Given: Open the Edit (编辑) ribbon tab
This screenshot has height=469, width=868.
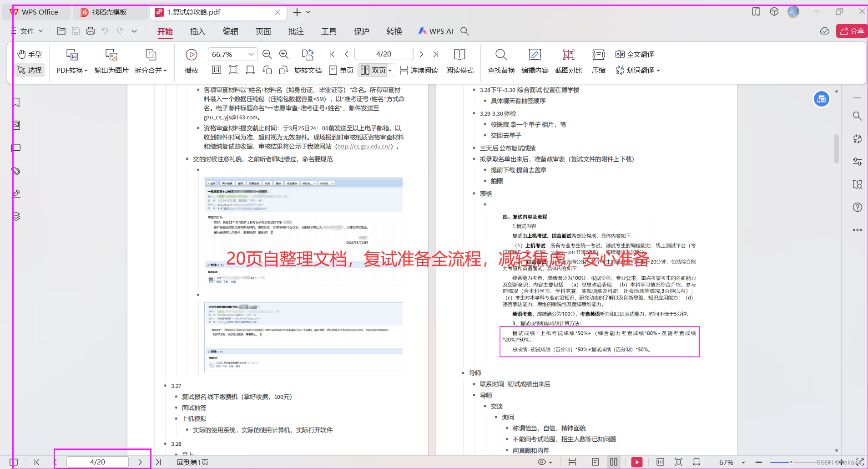Looking at the screenshot, I should point(230,31).
